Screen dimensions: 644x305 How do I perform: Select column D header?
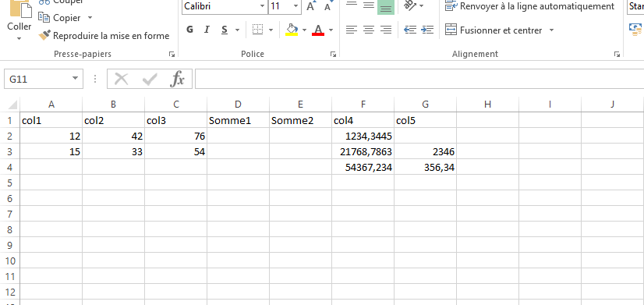[238, 105]
